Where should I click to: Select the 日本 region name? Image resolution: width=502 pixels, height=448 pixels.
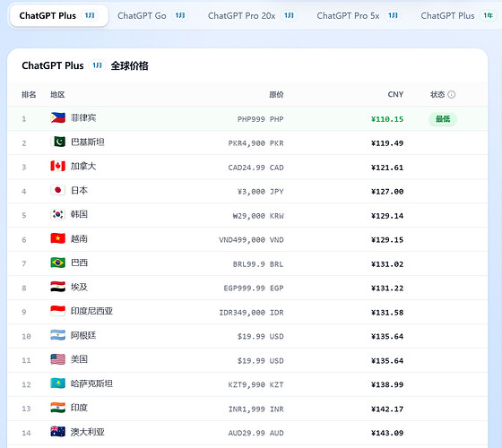[79, 190]
